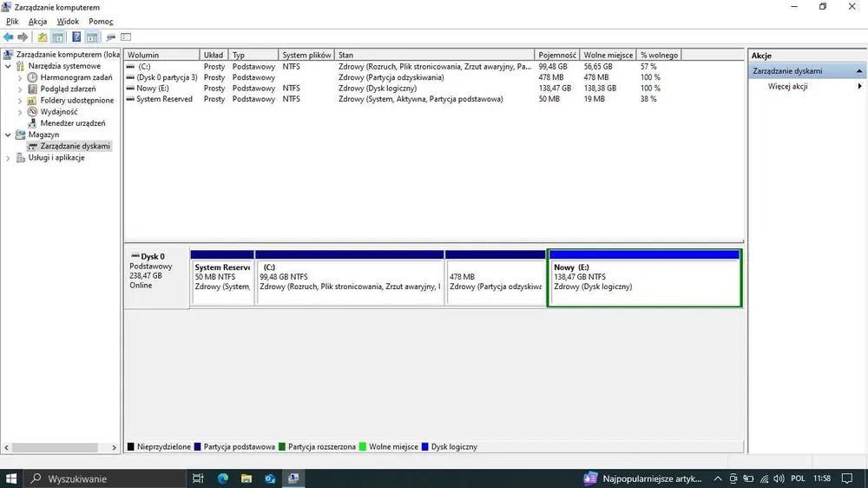Launch Microsoft Edge from the taskbar
The width and height of the screenshot is (868, 488).
coord(222,478)
